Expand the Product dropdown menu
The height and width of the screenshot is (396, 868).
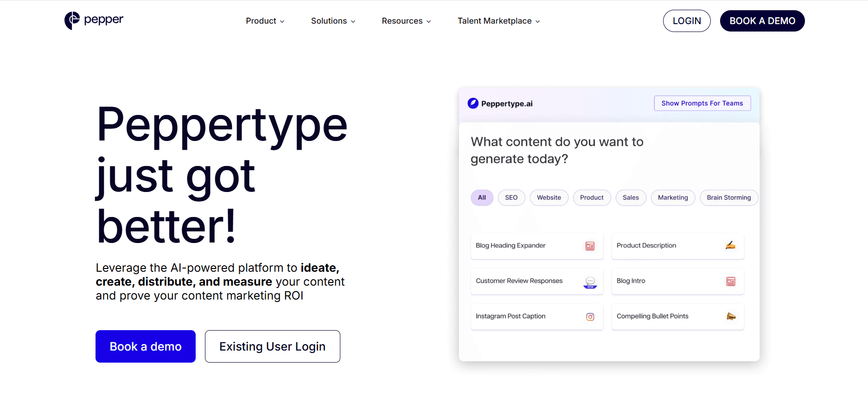tap(265, 21)
